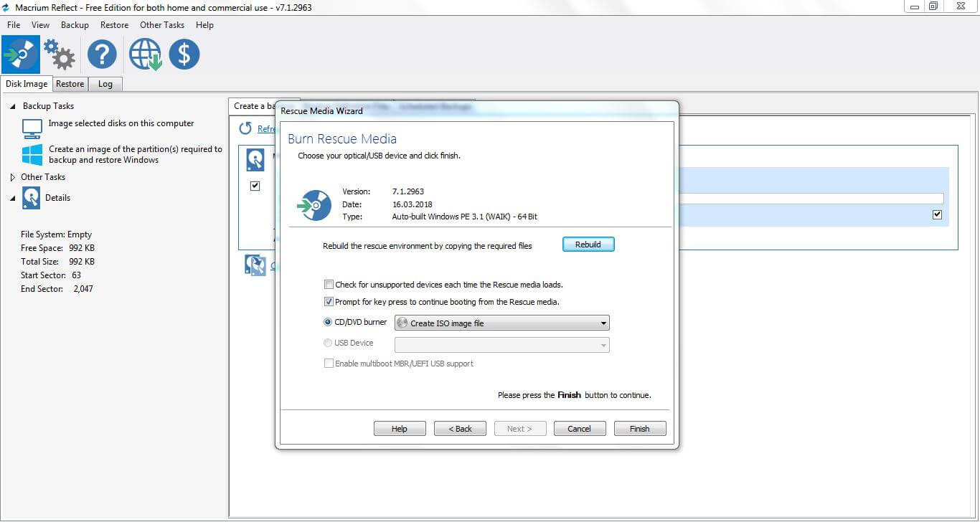Click the refresh arrow icon in main panel
Image resolution: width=980 pixels, height=522 pixels.
coord(245,128)
